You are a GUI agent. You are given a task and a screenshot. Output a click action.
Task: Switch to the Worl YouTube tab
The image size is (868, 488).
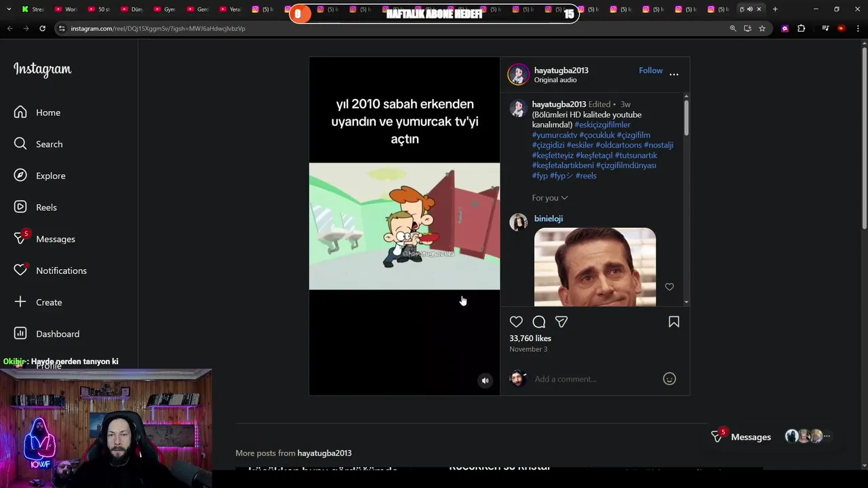click(65, 9)
